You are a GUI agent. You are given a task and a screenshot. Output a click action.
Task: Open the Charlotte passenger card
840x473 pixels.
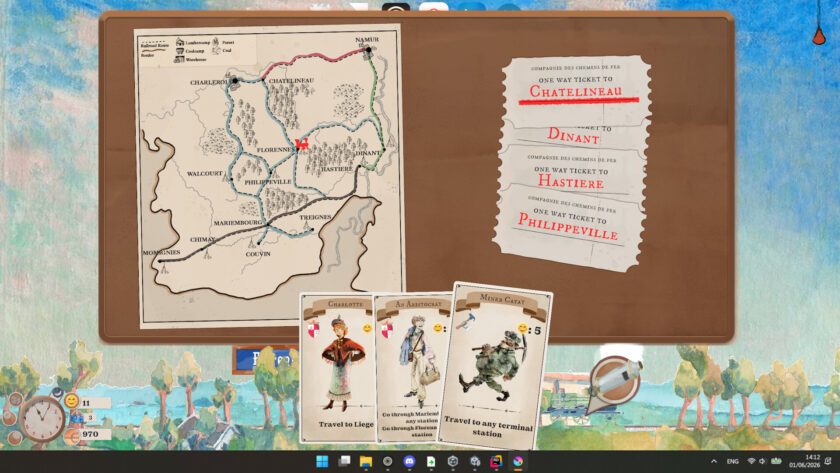click(x=338, y=367)
